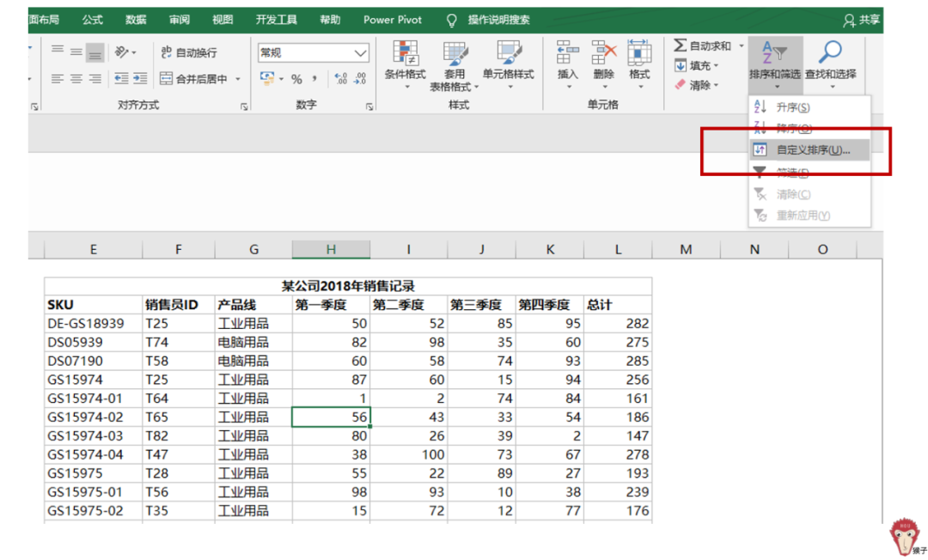Select column H header
Viewport: 928px width, 560px height.
331,250
